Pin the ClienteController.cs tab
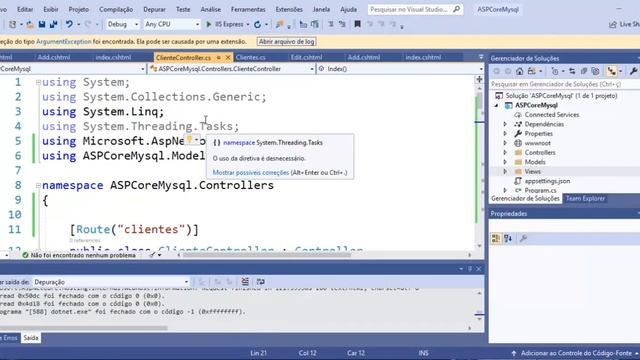The height and width of the screenshot is (360, 640). [218, 58]
